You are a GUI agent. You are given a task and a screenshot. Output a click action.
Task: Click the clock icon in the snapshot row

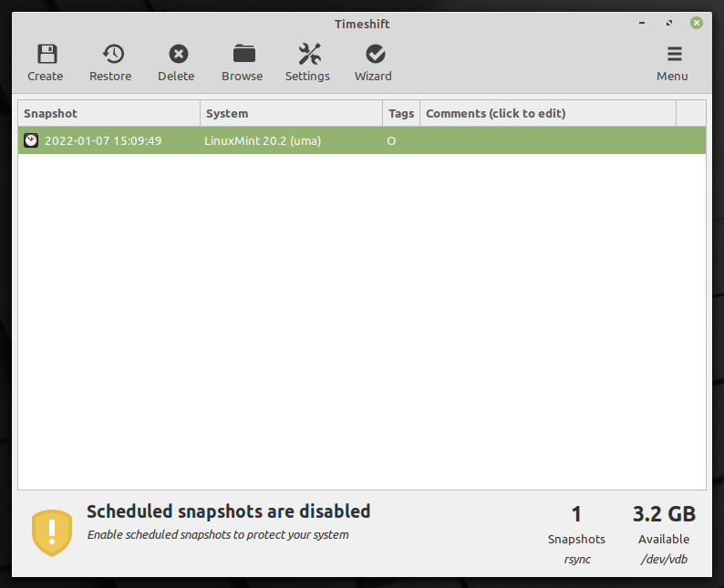[31, 140]
